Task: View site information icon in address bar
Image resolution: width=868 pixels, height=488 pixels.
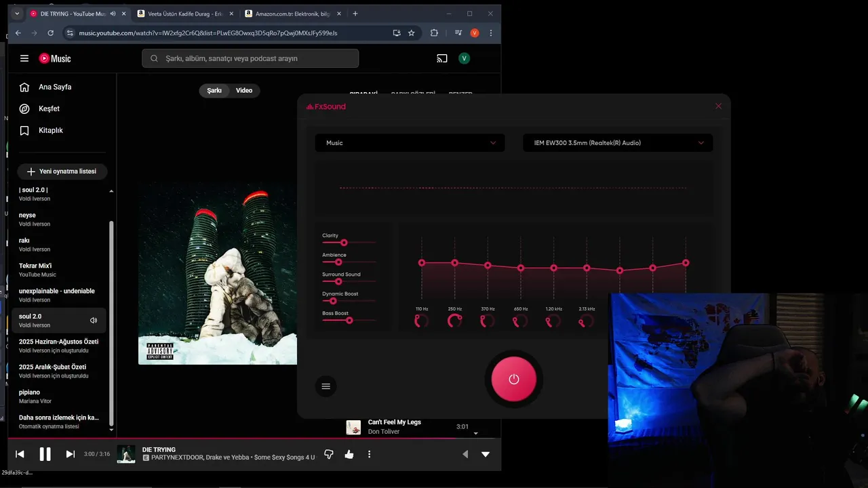Action: click(x=69, y=33)
